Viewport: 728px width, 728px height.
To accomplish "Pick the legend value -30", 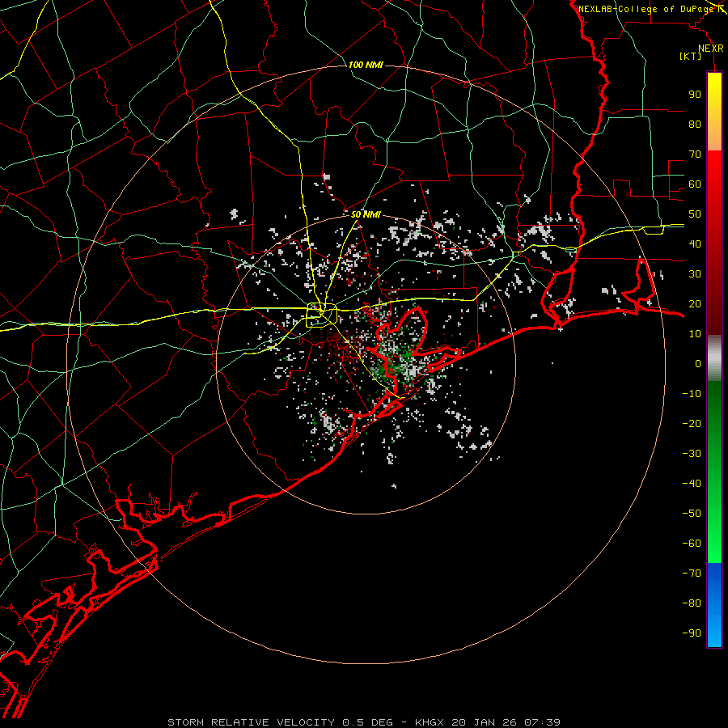I will pos(692,454).
